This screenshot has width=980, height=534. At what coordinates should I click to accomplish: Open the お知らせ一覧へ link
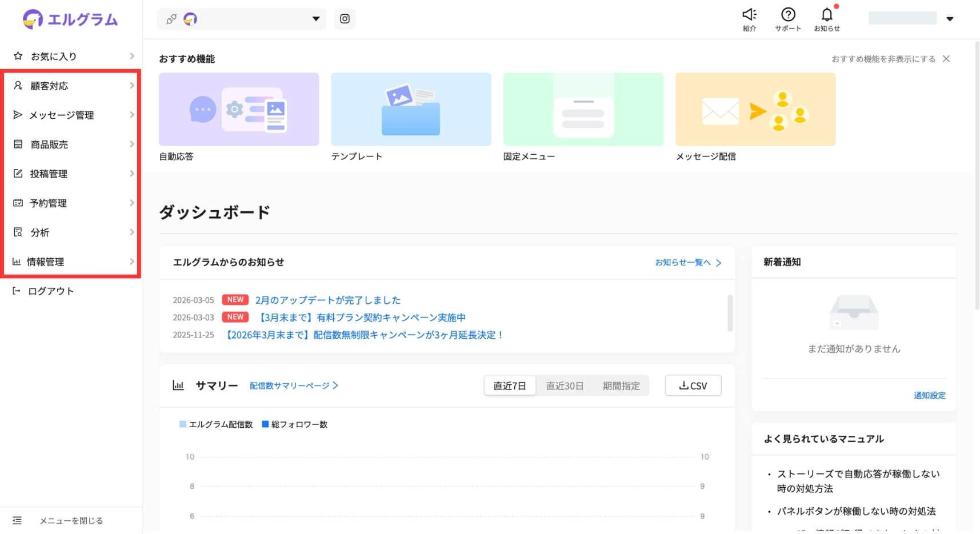tap(688, 262)
